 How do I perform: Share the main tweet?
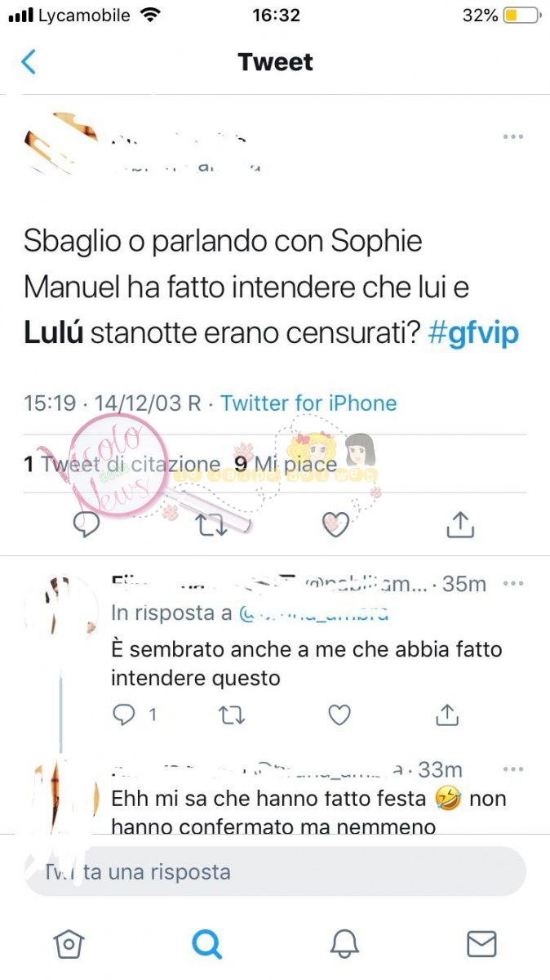(x=460, y=524)
